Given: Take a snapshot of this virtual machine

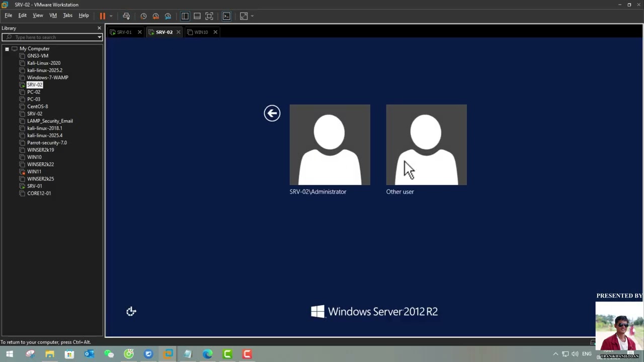Looking at the screenshot, I should click(143, 16).
